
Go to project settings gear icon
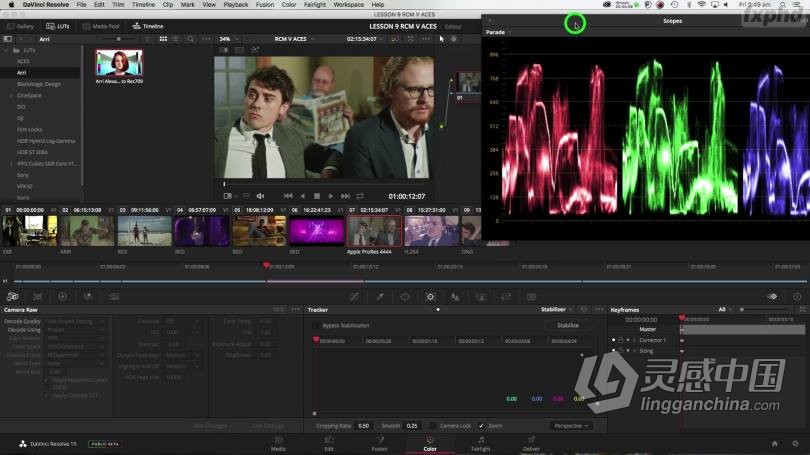click(796, 443)
